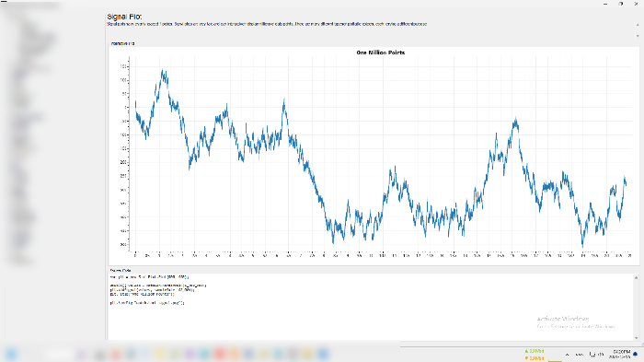Click inside the Source Code text box

(x=370, y=307)
